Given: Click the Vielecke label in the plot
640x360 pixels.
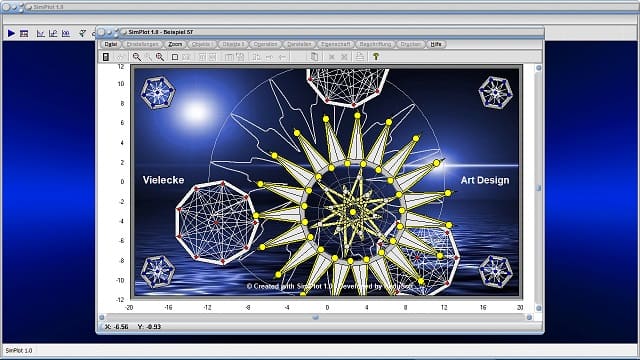Looking at the screenshot, I should pyautogui.click(x=163, y=180).
